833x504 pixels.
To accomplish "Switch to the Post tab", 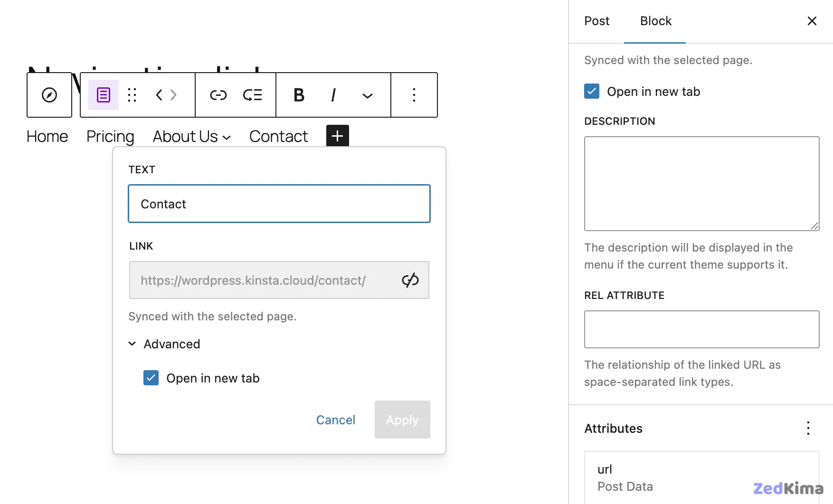I will [596, 21].
